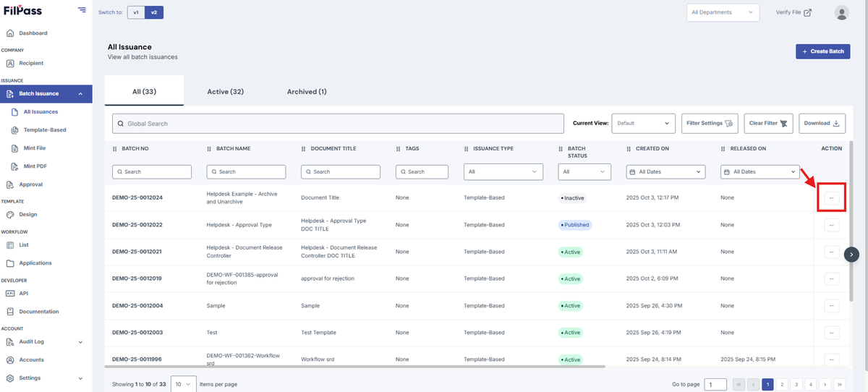
Task: Switch to the Active (32) tab
Action: pyautogui.click(x=225, y=92)
